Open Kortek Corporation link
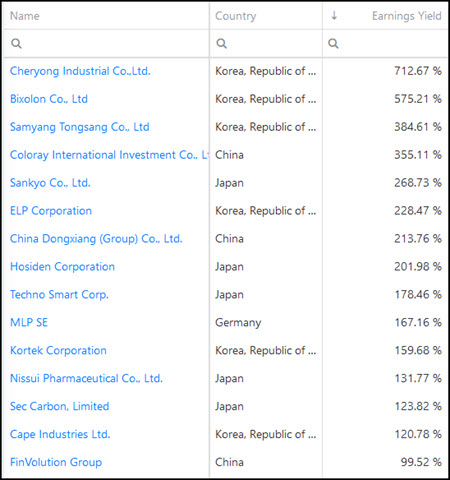The height and width of the screenshot is (480, 450). 58,351
